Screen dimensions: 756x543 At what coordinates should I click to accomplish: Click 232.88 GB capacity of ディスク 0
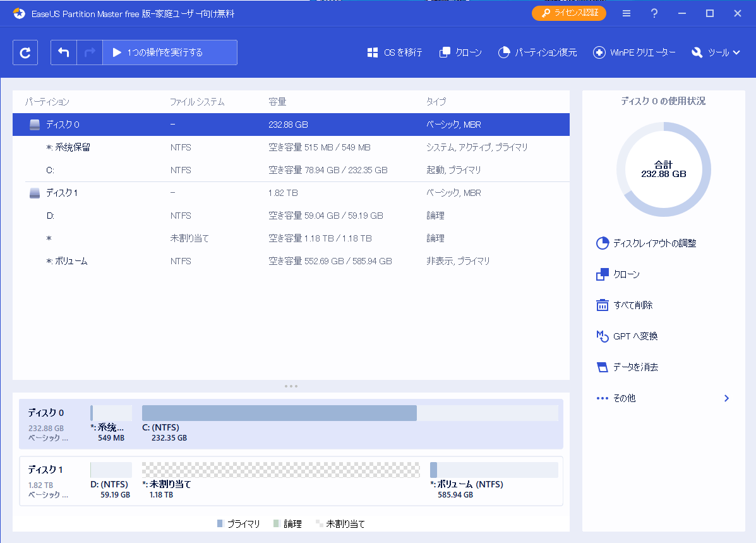(289, 125)
